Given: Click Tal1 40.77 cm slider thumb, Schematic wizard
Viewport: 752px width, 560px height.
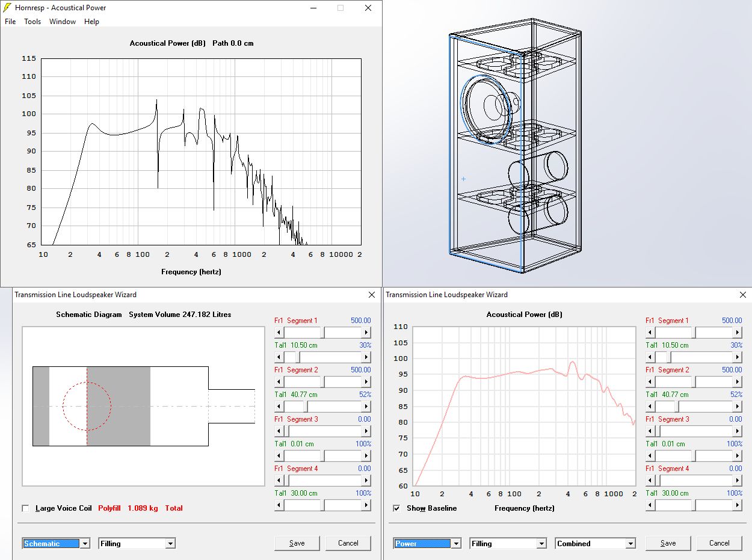Looking at the screenshot, I should point(307,407).
